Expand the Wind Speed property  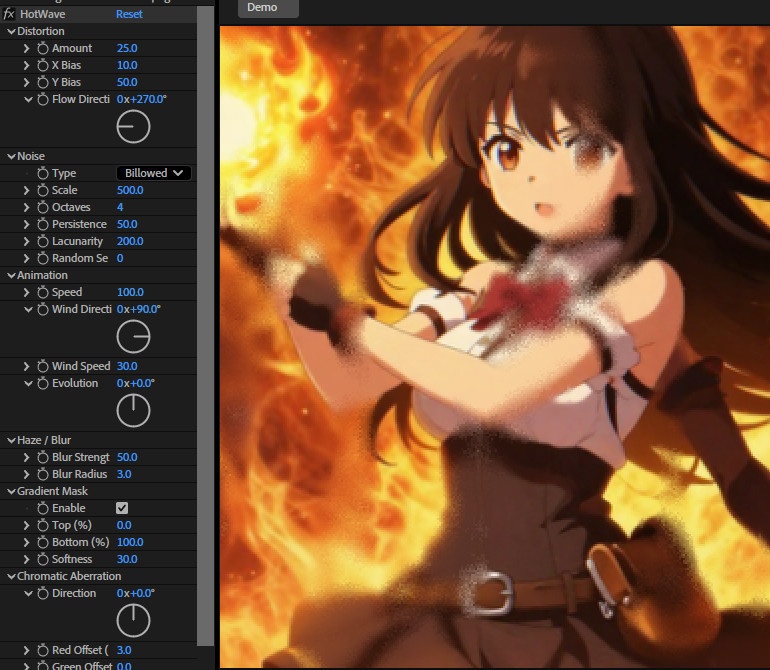click(27, 366)
